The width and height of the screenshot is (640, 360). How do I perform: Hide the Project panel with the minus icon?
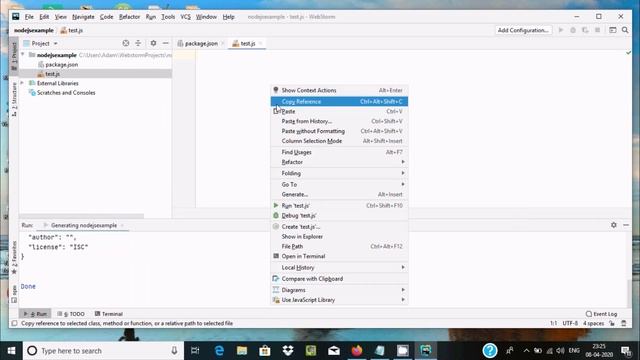click(x=165, y=43)
